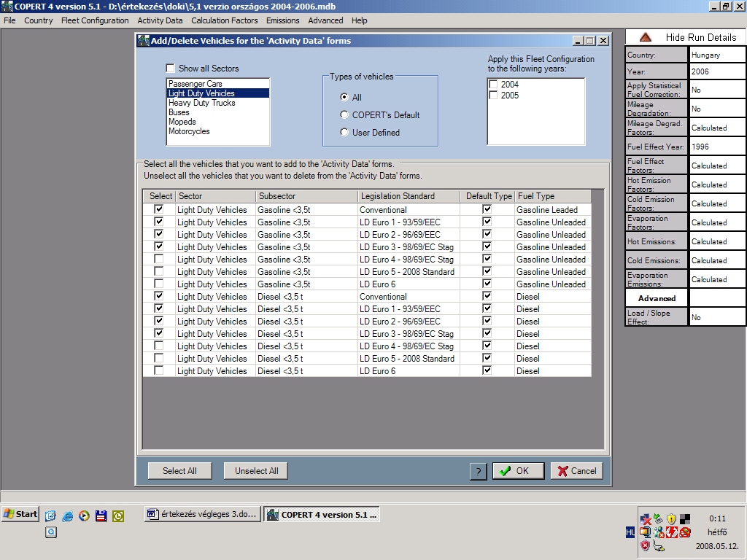Open the Activity Data menu
Screen dimensions: 747x560
pyautogui.click(x=160, y=20)
